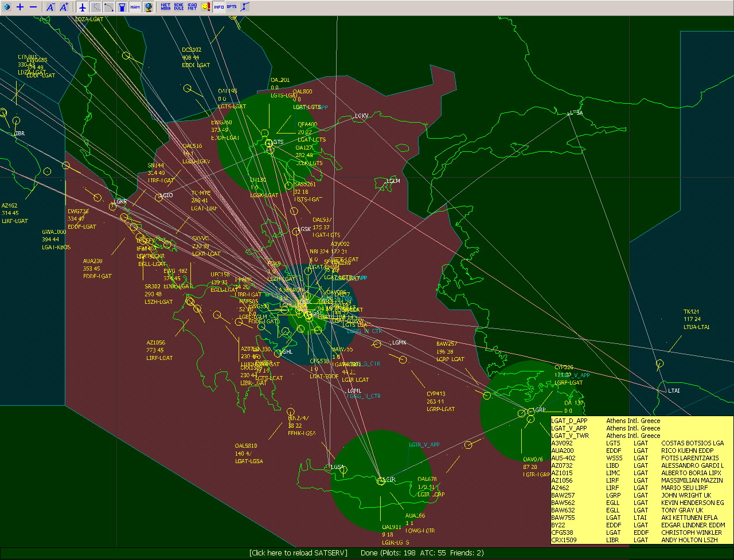Click the LTAI airport label
The image size is (734, 560).
coord(674,390)
